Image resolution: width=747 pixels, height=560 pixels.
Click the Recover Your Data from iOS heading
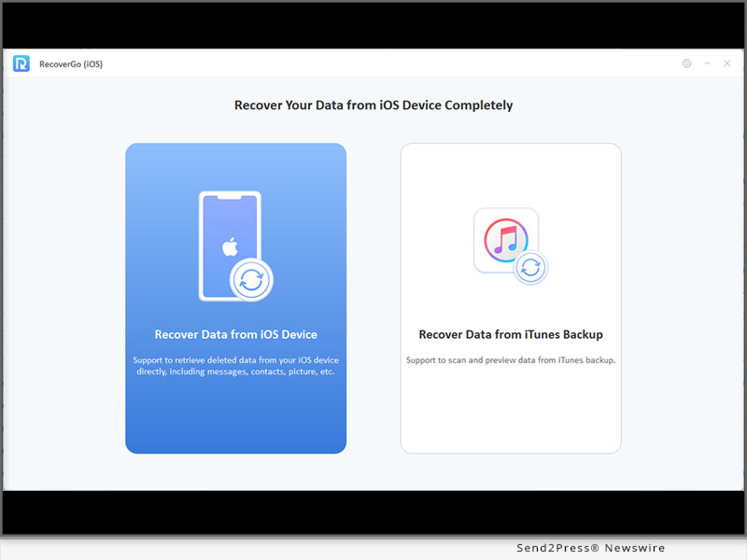(x=373, y=105)
